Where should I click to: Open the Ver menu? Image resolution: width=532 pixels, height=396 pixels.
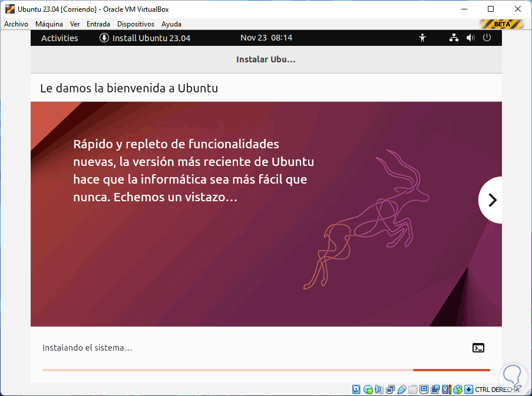click(x=75, y=24)
